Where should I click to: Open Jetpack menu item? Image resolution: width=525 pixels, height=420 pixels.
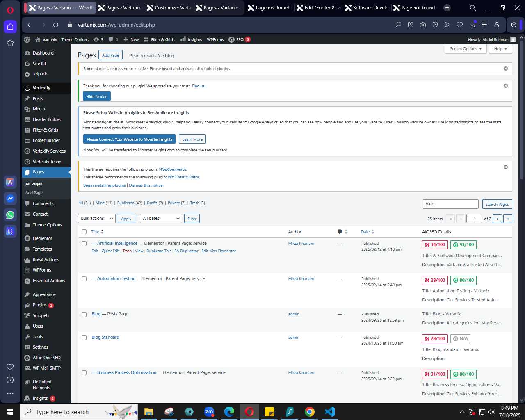[40, 74]
